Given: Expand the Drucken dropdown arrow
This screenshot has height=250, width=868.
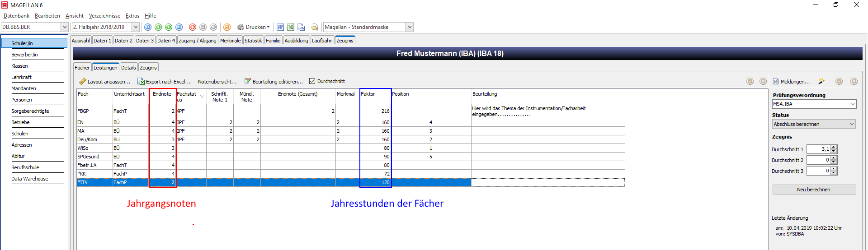Looking at the screenshot, I should point(269,27).
